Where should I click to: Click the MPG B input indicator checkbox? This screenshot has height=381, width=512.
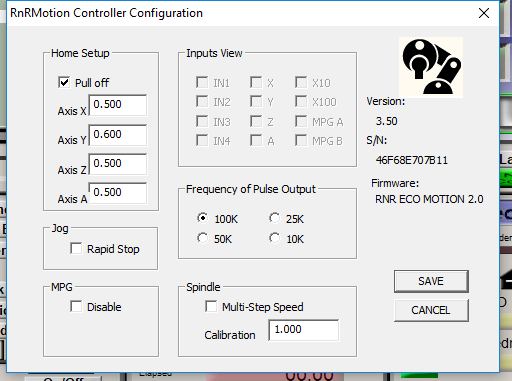pyautogui.click(x=301, y=140)
